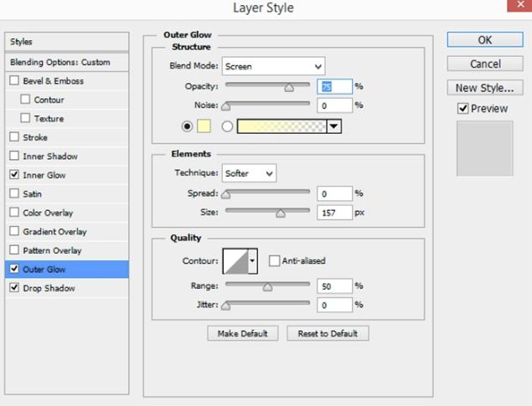Open the Styles panel entry
Screen dimensions: 532x406
[x=67, y=42]
